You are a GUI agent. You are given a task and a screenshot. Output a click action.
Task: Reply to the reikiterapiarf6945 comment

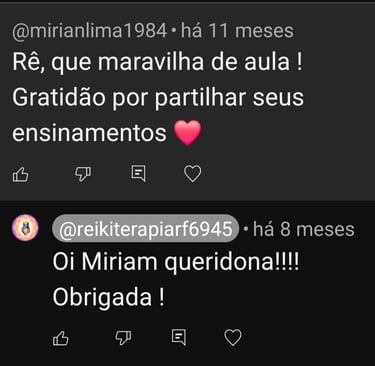pyautogui.click(x=179, y=337)
